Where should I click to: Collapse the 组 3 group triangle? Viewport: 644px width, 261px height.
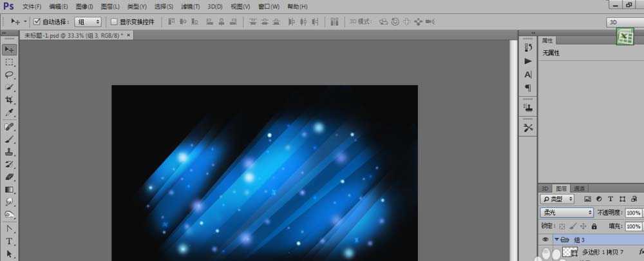pos(556,239)
